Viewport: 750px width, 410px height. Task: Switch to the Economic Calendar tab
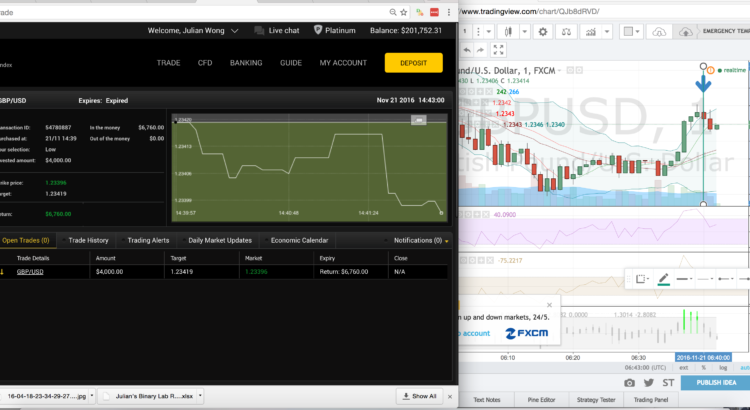299,241
